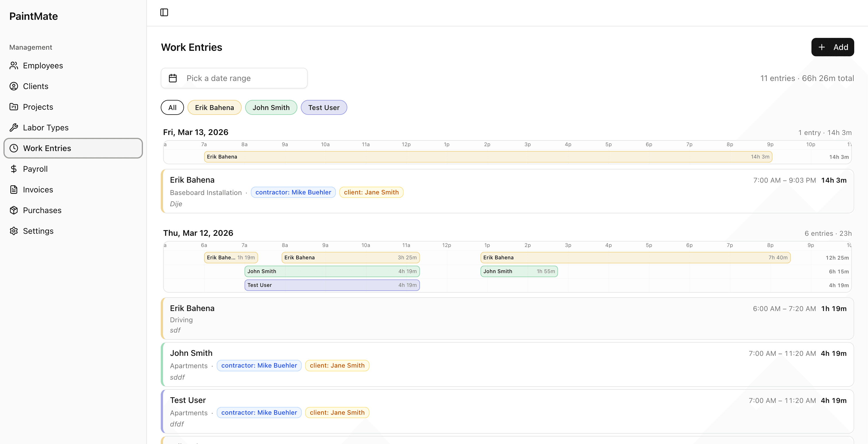Screen dimensions: 868x444
Task: Toggle the sidebar panel icon
Action: pos(164,12)
